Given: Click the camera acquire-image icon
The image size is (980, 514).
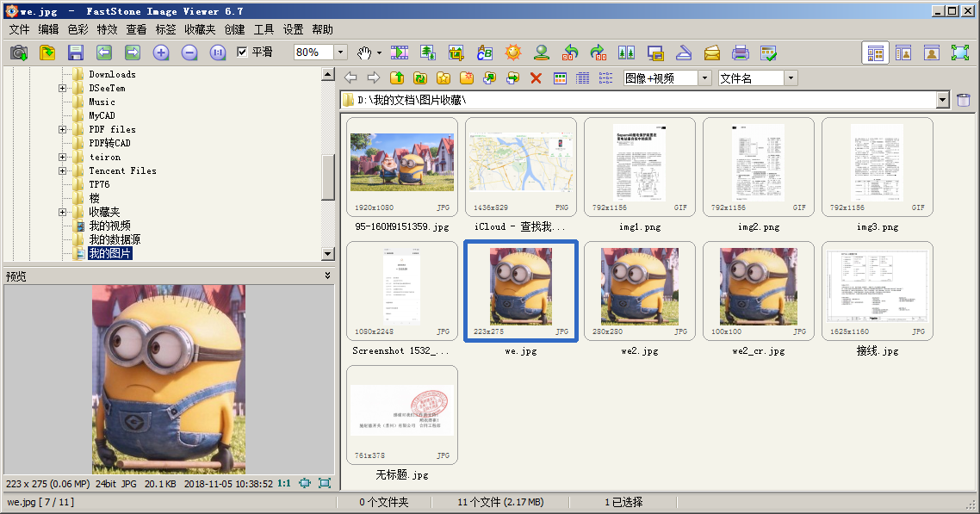Looking at the screenshot, I should coord(19,53).
